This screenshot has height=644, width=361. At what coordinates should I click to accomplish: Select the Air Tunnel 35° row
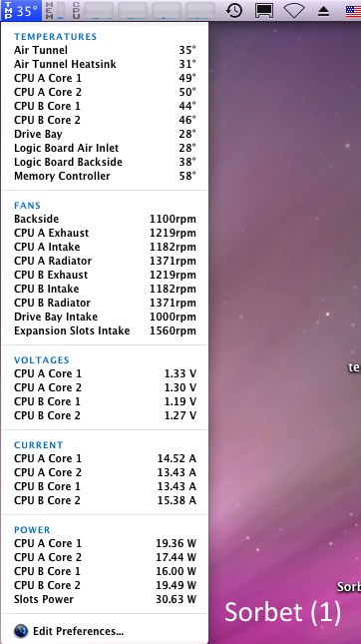click(x=105, y=50)
